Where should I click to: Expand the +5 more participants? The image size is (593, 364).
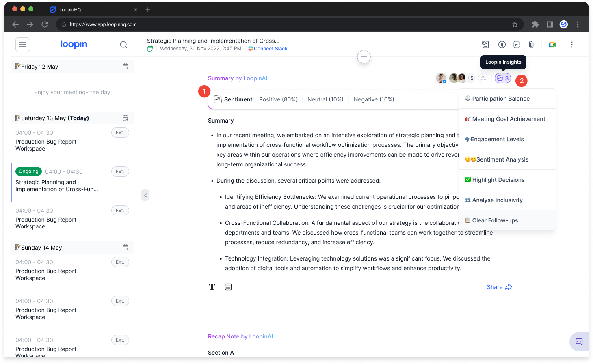470,78
